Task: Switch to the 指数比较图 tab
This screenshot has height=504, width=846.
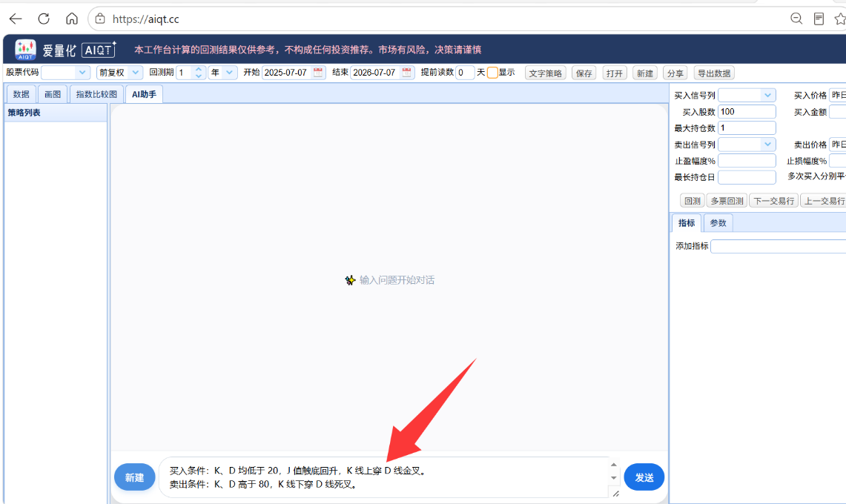Action: coord(96,94)
